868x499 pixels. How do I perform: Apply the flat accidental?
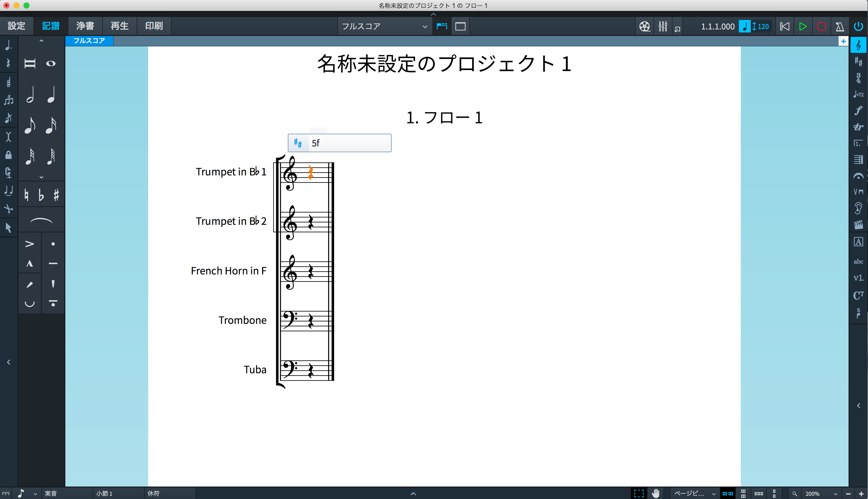[41, 195]
